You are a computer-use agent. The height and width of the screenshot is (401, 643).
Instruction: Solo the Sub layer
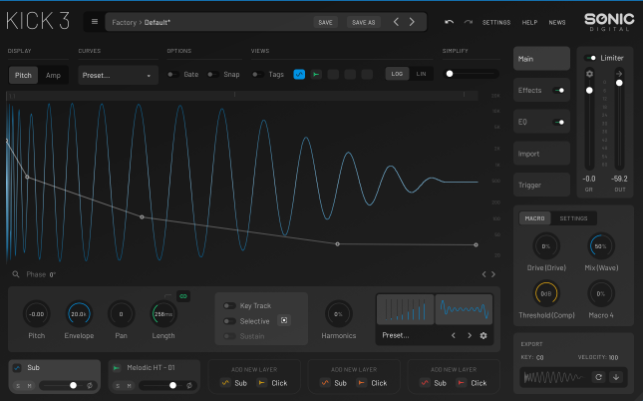click(x=18, y=385)
